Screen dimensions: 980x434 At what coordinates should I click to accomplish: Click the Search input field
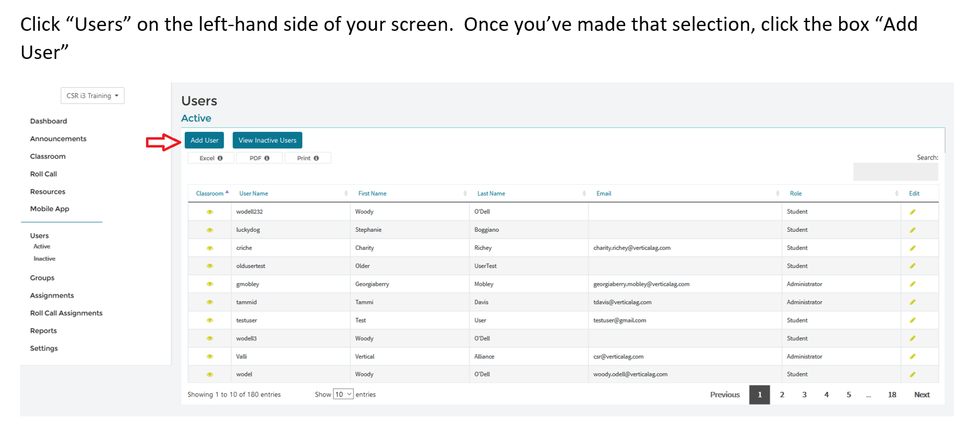tap(895, 171)
